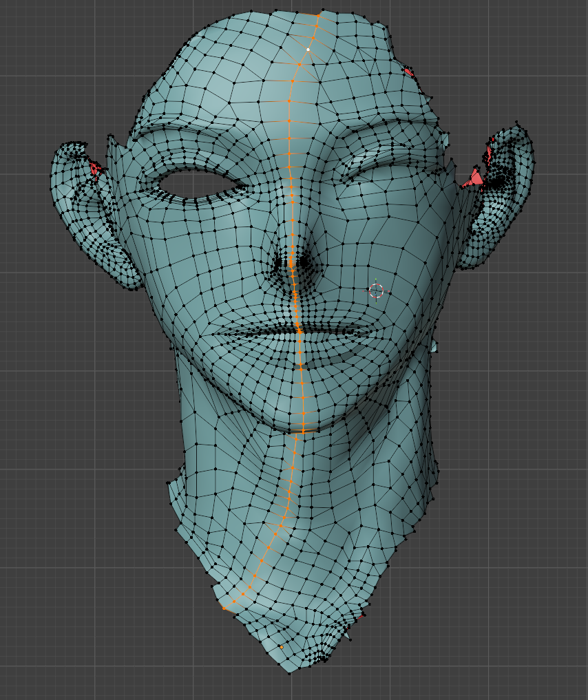The image size is (588, 700).
Task: Click the red edge at the neck's lower right
Action: click(359, 617)
